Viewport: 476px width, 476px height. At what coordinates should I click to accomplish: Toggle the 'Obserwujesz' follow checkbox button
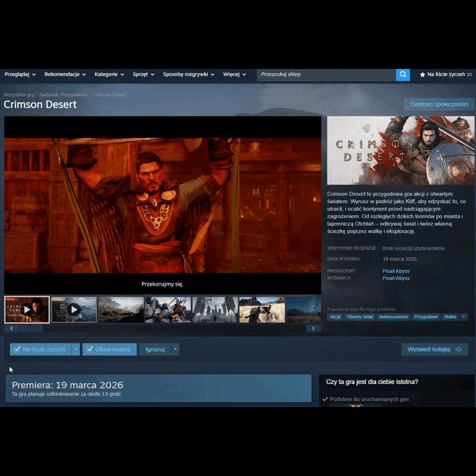point(109,349)
